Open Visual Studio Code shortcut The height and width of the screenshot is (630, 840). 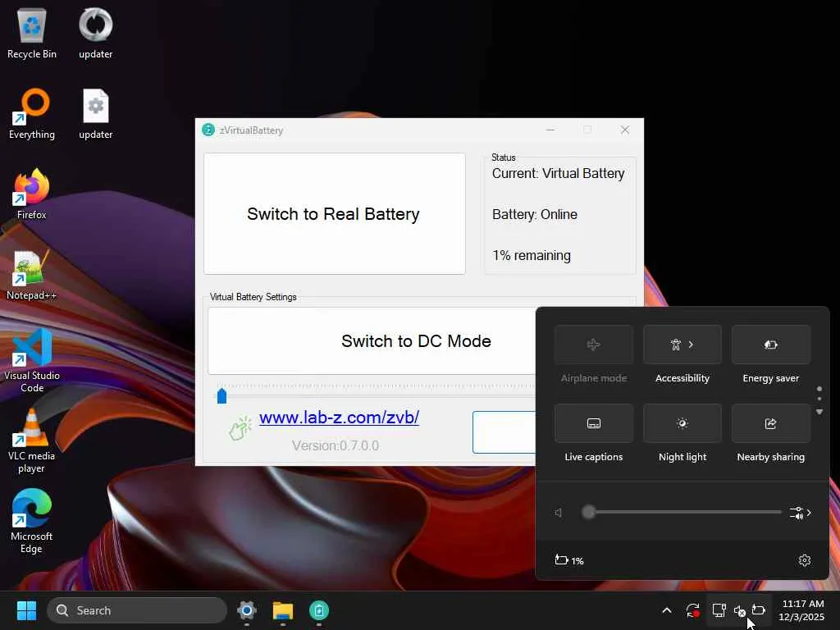pyautogui.click(x=32, y=360)
